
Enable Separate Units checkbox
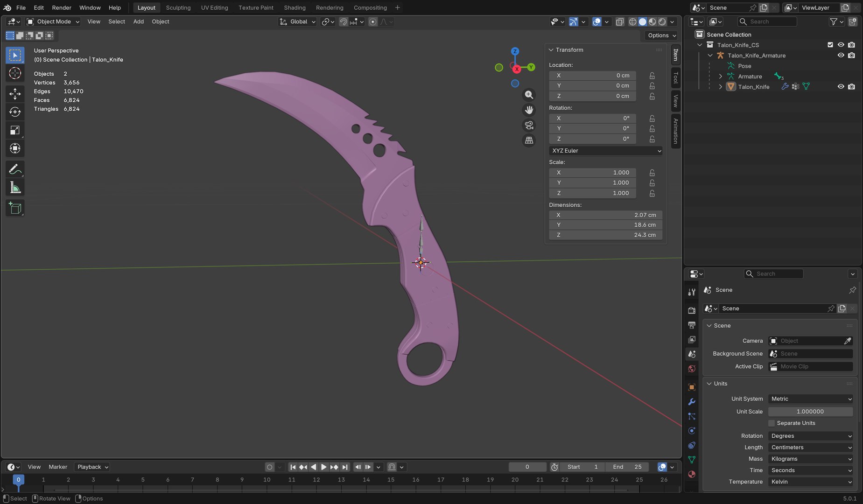772,423
